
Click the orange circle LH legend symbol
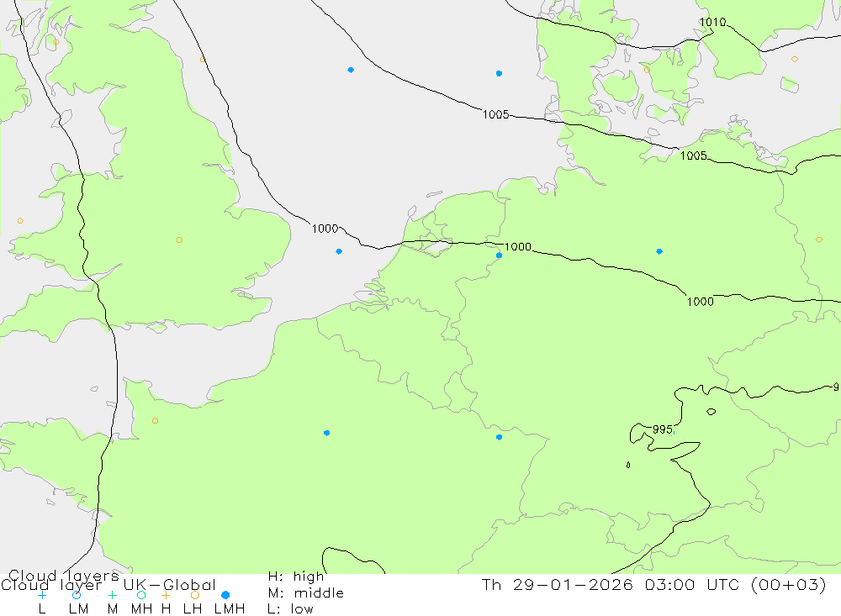point(195,595)
